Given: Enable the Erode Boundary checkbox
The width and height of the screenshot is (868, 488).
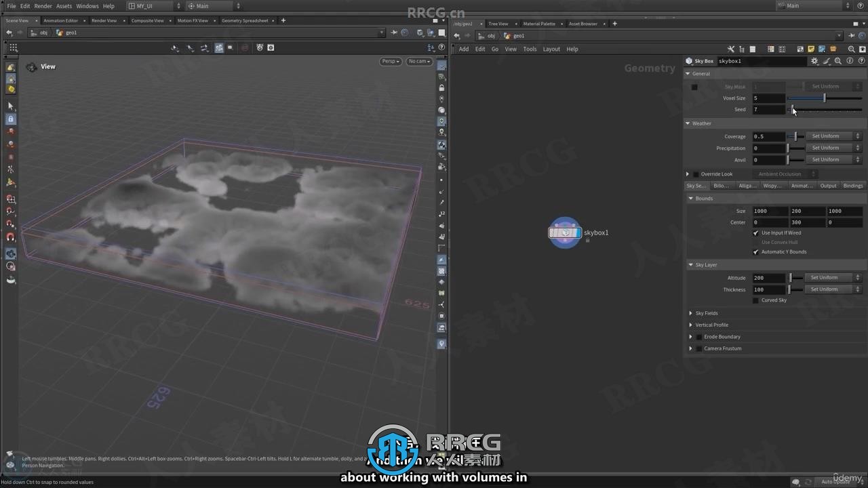Looking at the screenshot, I should (x=699, y=337).
